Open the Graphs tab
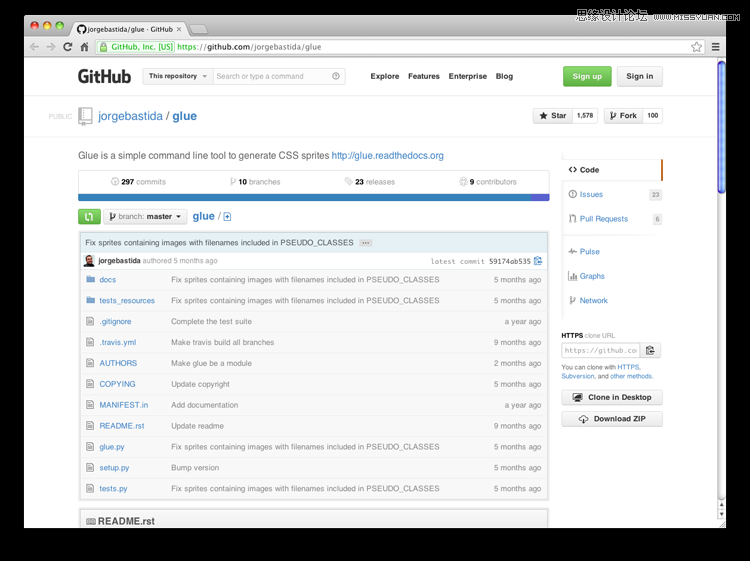 click(592, 276)
